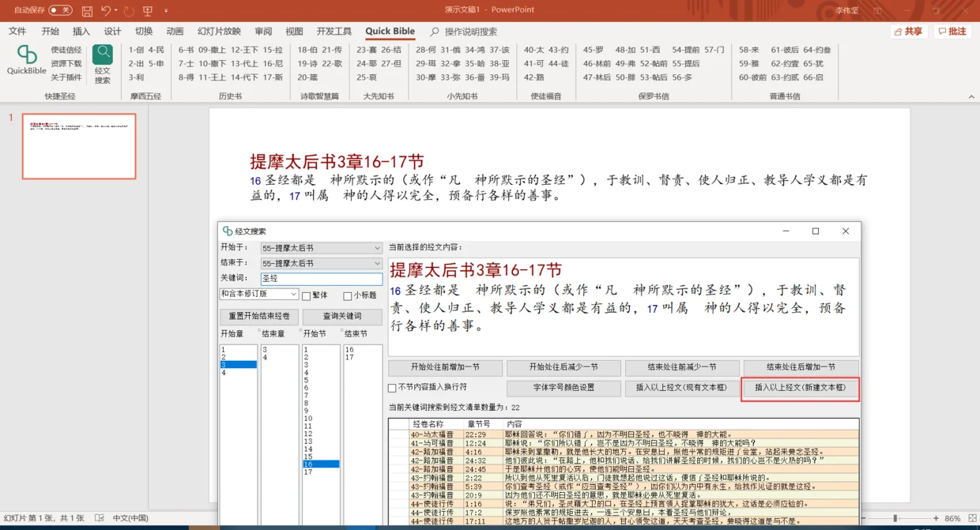Open the 开发工具 ribbon tab
The height and width of the screenshot is (530, 980).
(334, 32)
